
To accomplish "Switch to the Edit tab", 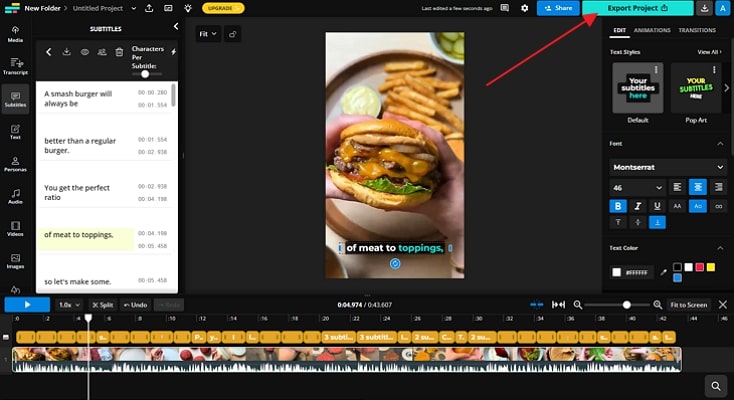I will click(x=620, y=30).
